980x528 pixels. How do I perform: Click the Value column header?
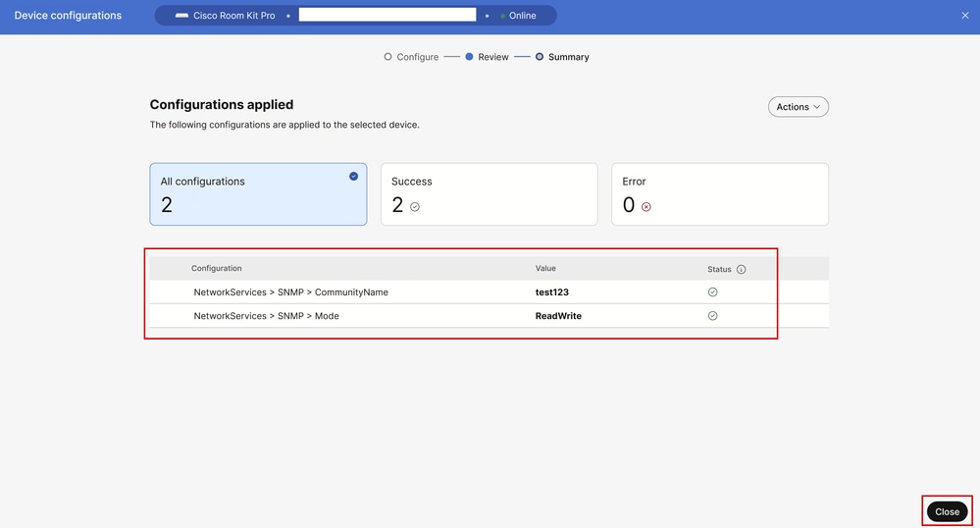coord(545,268)
